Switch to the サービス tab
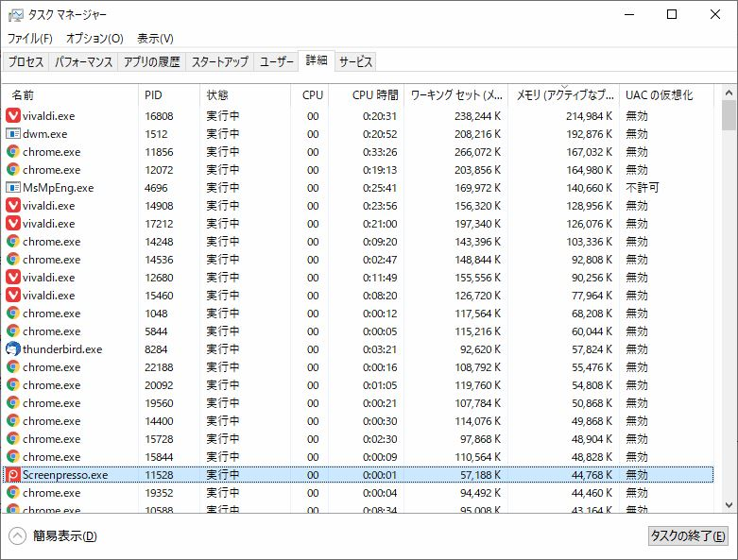 click(356, 61)
